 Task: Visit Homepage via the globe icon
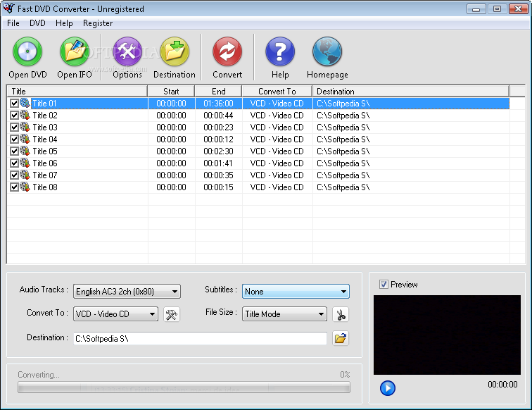[327, 51]
